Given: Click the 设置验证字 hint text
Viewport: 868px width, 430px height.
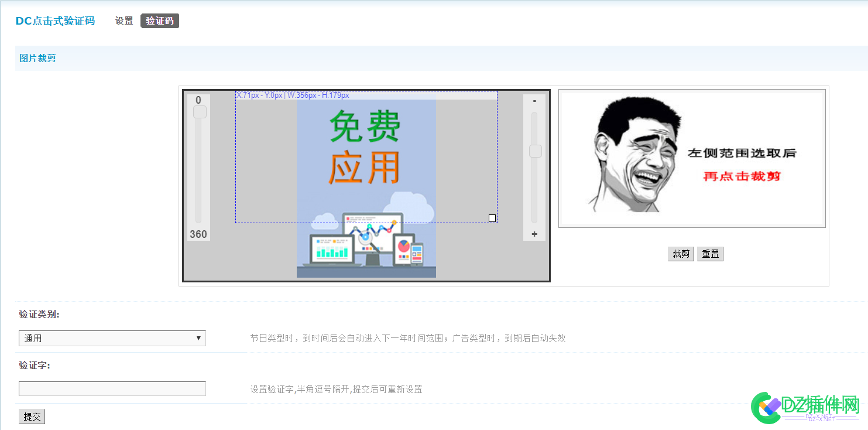Looking at the screenshot, I should tap(337, 389).
